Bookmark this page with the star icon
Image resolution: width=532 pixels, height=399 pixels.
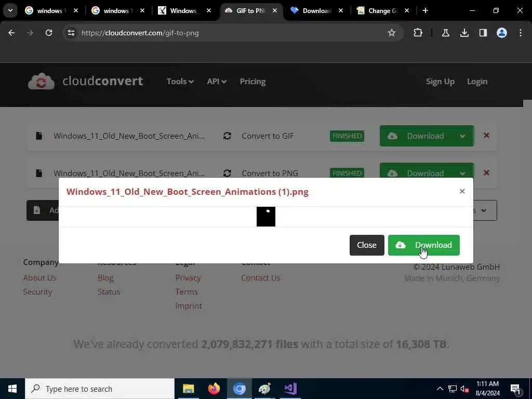(x=392, y=33)
